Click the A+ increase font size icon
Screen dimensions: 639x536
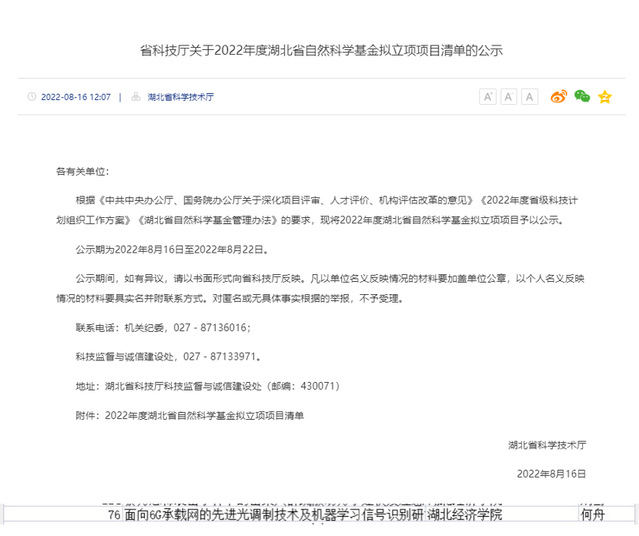488,97
